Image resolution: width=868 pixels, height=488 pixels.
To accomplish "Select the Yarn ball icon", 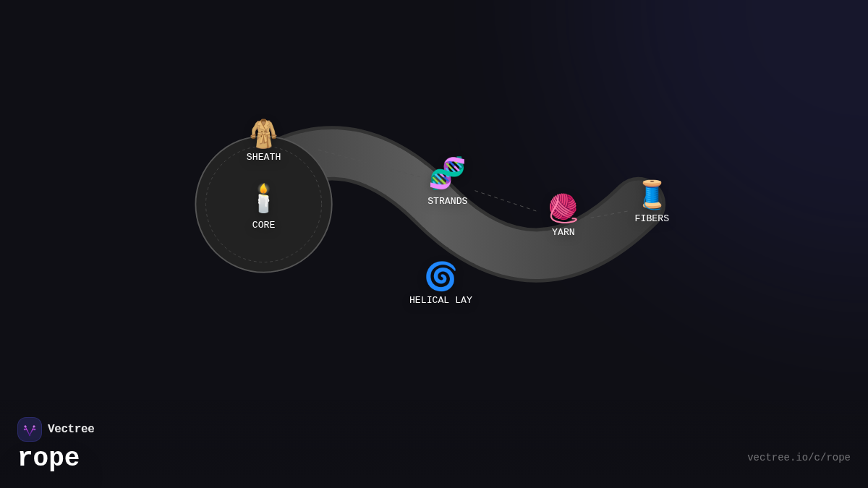I will pos(563,208).
